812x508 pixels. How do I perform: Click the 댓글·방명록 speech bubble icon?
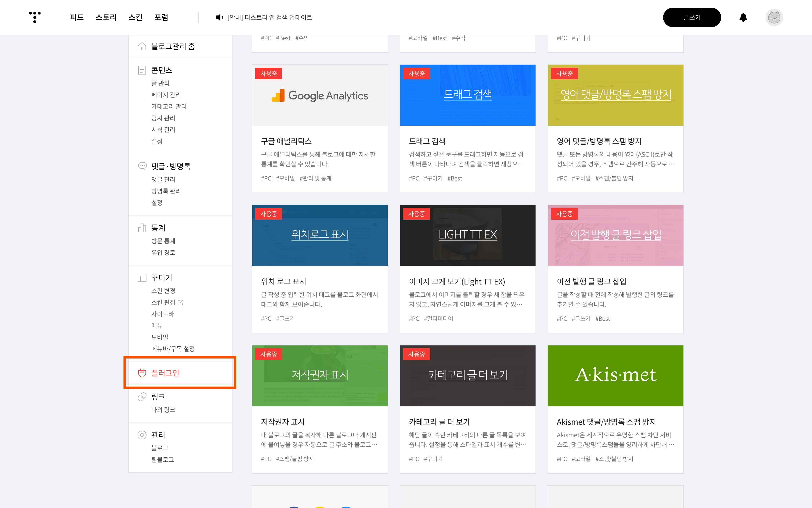(142, 166)
